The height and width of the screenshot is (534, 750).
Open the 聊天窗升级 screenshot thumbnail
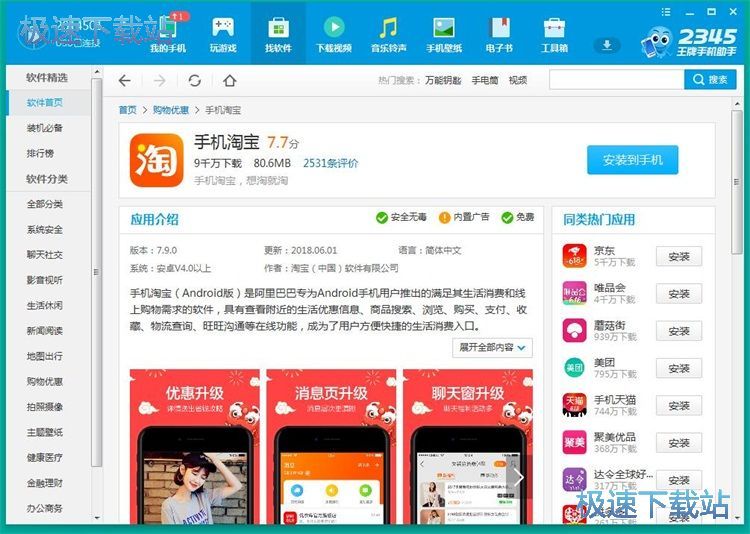coord(468,446)
